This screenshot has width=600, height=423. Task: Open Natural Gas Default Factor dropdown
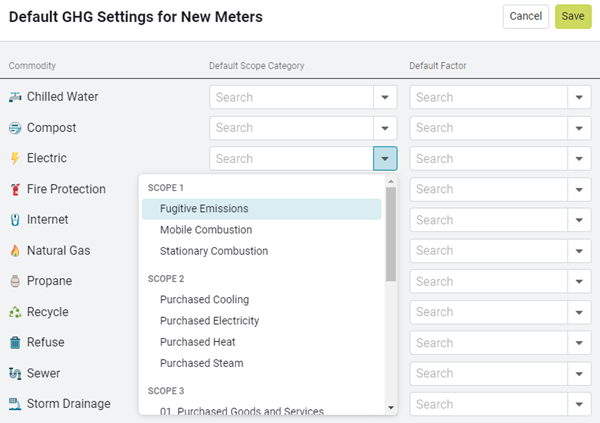[579, 251]
